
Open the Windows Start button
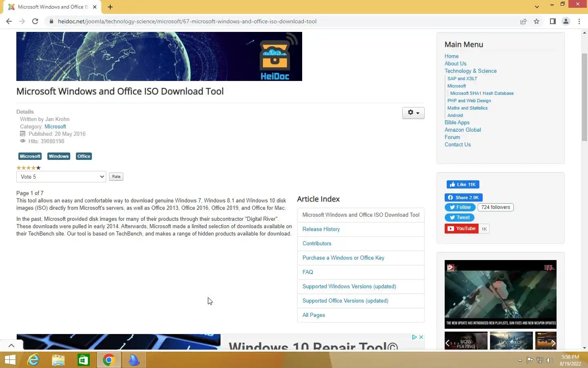click(10, 360)
